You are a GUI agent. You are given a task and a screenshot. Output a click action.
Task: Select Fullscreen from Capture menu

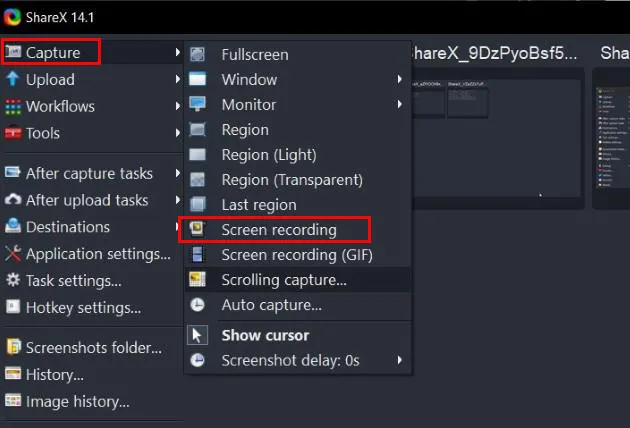(x=298, y=54)
